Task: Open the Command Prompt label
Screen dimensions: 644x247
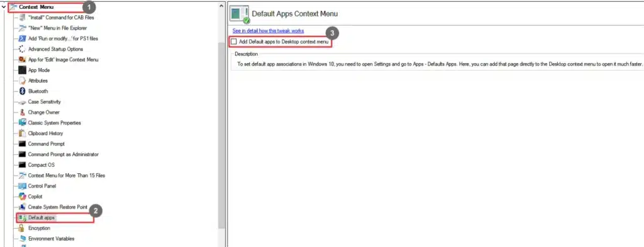Action: 46,144
